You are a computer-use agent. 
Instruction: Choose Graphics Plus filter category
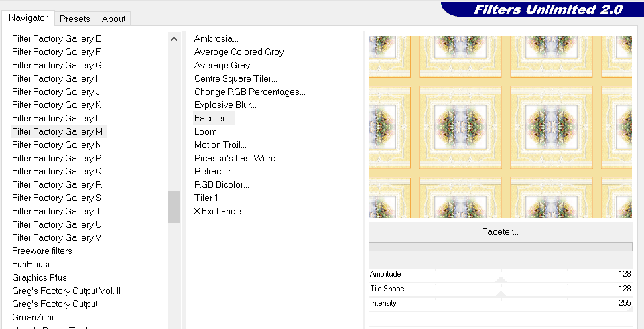[39, 277]
